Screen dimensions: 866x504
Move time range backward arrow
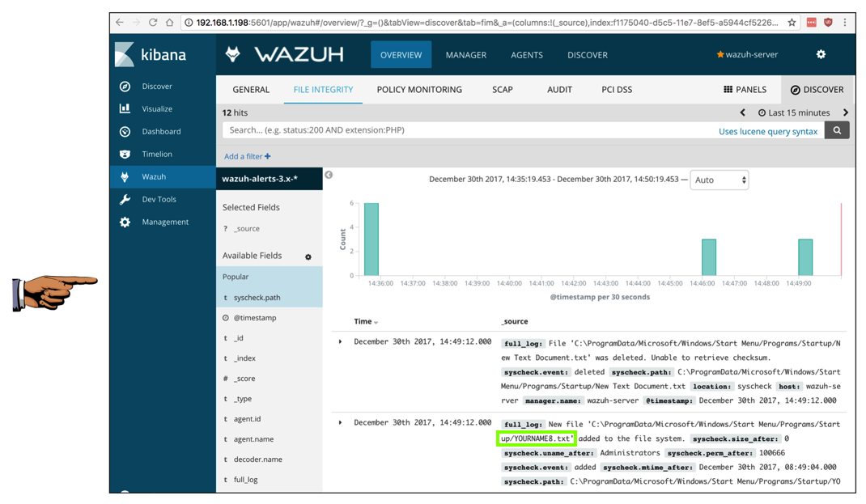(x=743, y=112)
